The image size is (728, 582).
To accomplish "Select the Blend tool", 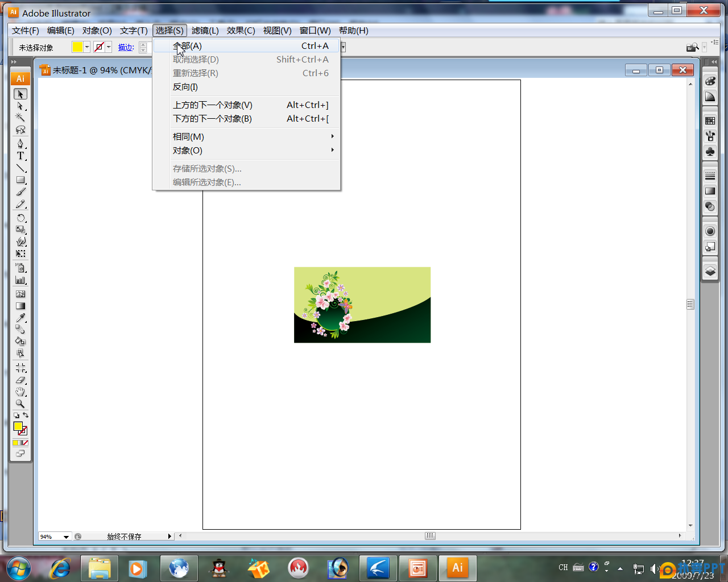I will 20,329.
